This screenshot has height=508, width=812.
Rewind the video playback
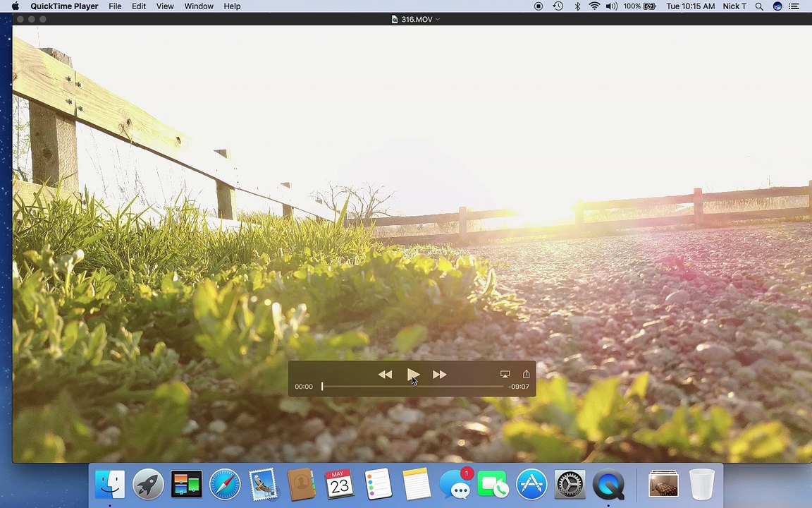(x=385, y=374)
